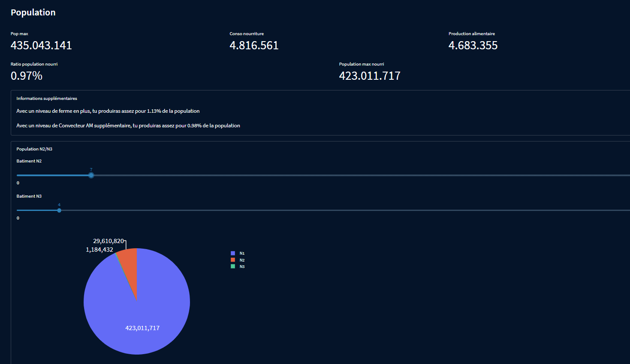
Task: Click the ferme level info sentence
Action: pyautogui.click(x=108, y=111)
